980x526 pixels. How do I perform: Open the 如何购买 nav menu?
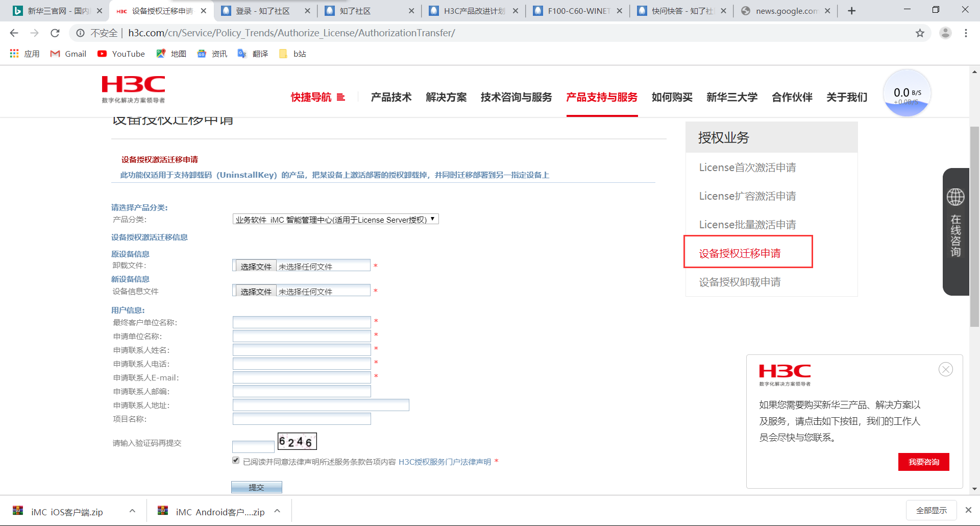tap(672, 97)
